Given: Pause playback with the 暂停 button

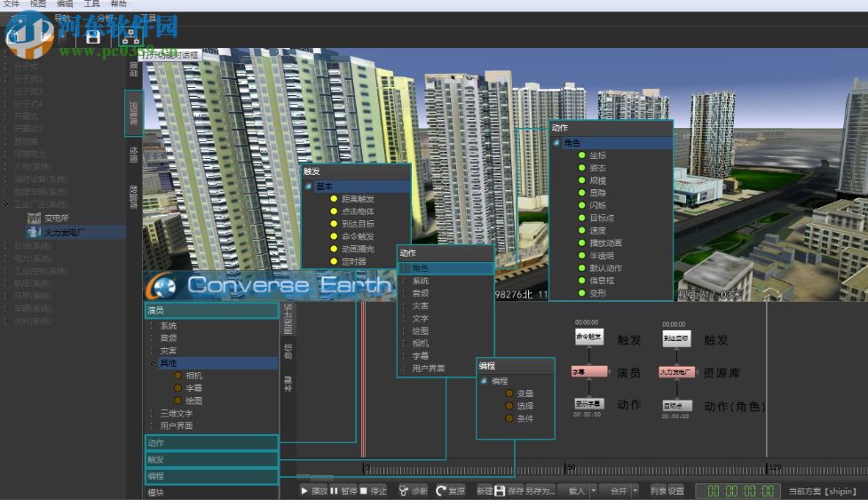Looking at the screenshot, I should point(345,490).
